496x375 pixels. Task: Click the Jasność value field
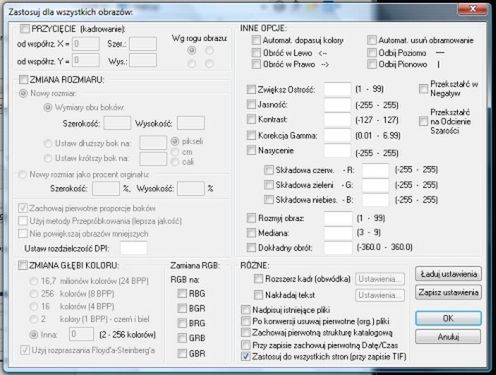[337, 105]
